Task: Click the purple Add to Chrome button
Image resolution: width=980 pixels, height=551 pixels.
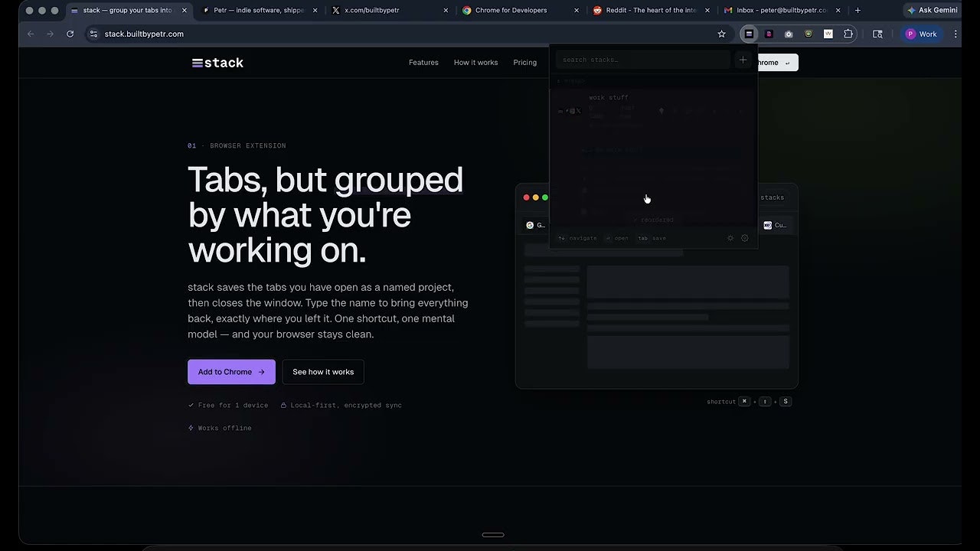Action: (231, 372)
